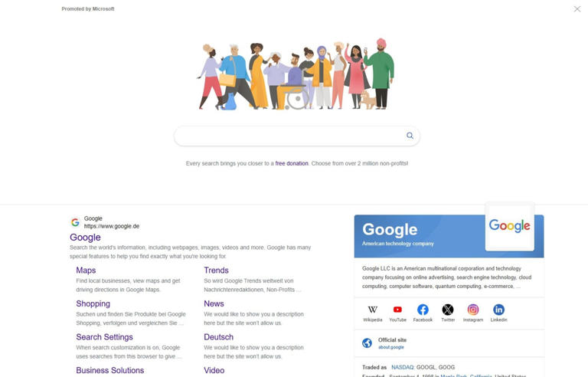Viewport: 588px width, 377px height.
Task: Open the YouTube icon link
Action: click(397, 310)
